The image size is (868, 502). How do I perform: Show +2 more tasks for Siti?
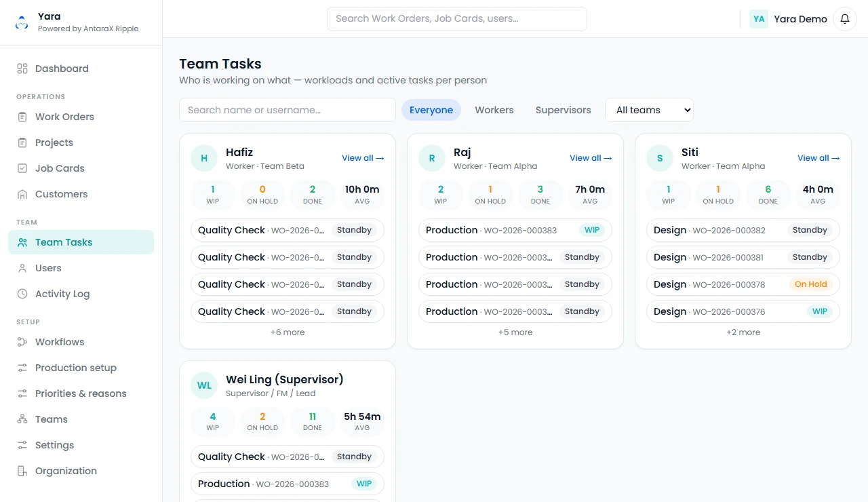(x=743, y=332)
